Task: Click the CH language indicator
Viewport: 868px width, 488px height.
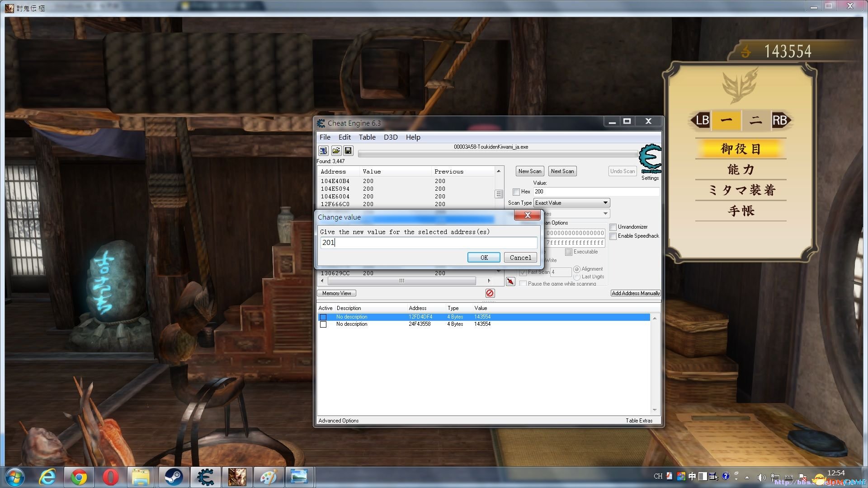Action: tap(658, 476)
